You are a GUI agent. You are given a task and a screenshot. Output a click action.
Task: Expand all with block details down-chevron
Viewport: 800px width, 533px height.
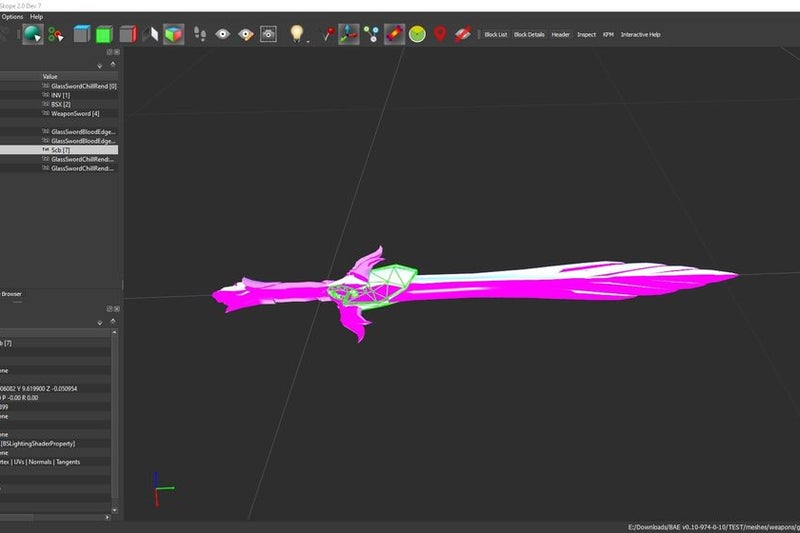(x=99, y=323)
